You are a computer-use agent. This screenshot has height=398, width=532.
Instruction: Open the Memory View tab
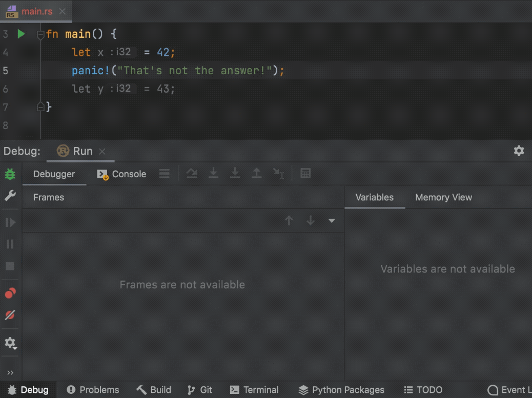(x=443, y=197)
